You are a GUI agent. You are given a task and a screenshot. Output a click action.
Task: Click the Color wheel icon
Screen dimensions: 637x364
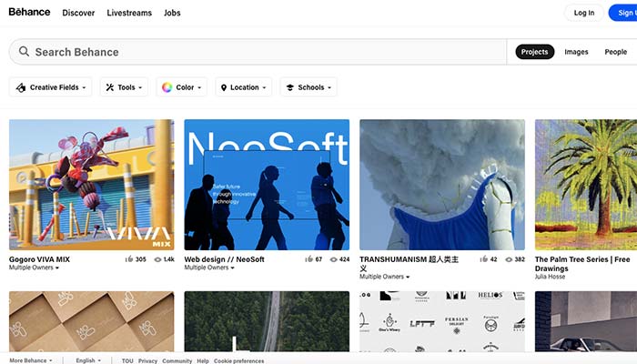click(x=167, y=87)
